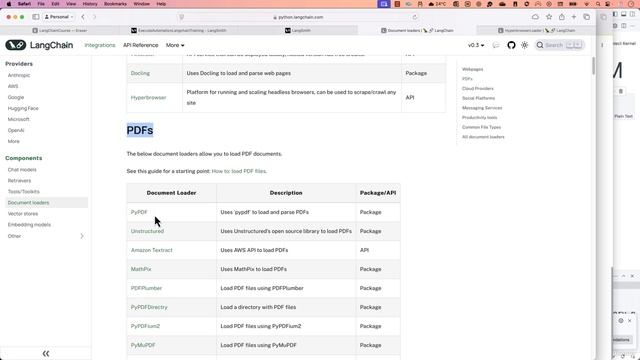640x360 pixels.
Task: Go forward with Safari's forward arrow
Action: [94, 17]
